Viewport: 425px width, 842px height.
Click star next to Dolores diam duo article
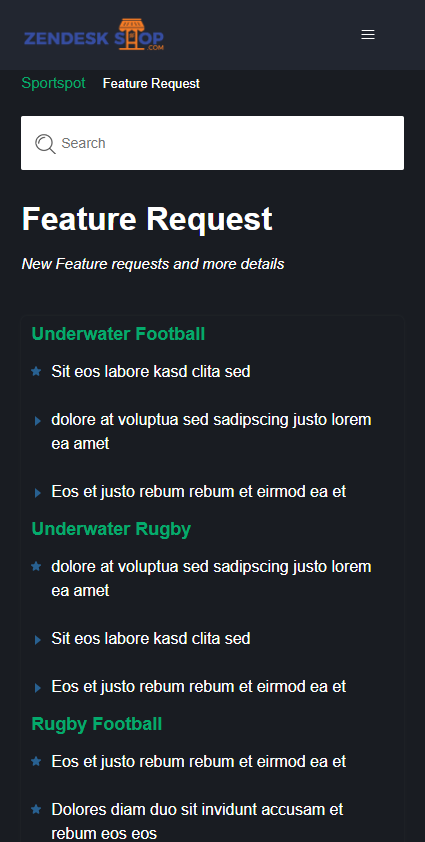coord(36,809)
